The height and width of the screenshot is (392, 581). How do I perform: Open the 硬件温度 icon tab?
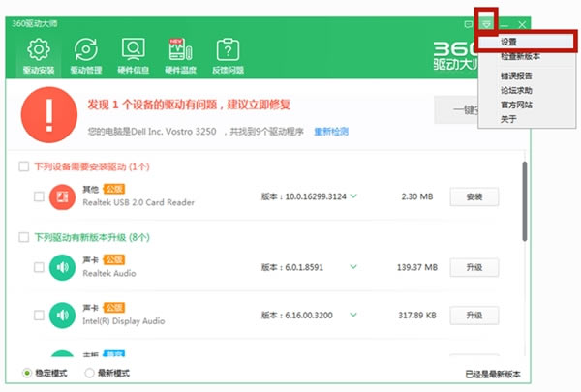(180, 56)
